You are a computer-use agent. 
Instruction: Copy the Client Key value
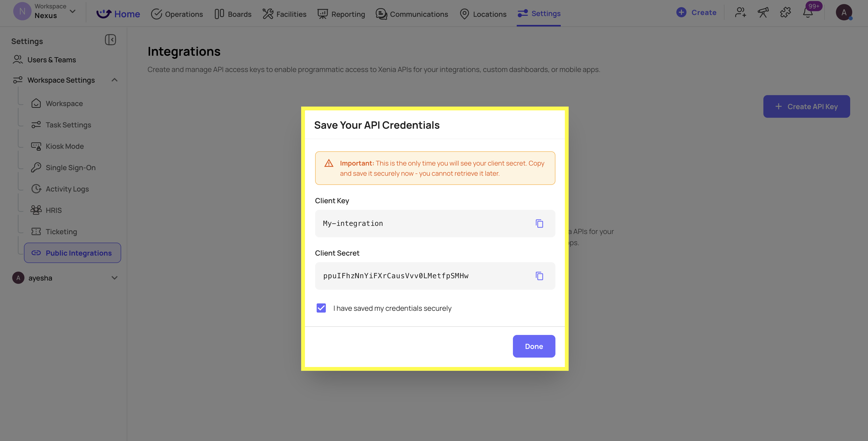click(539, 224)
